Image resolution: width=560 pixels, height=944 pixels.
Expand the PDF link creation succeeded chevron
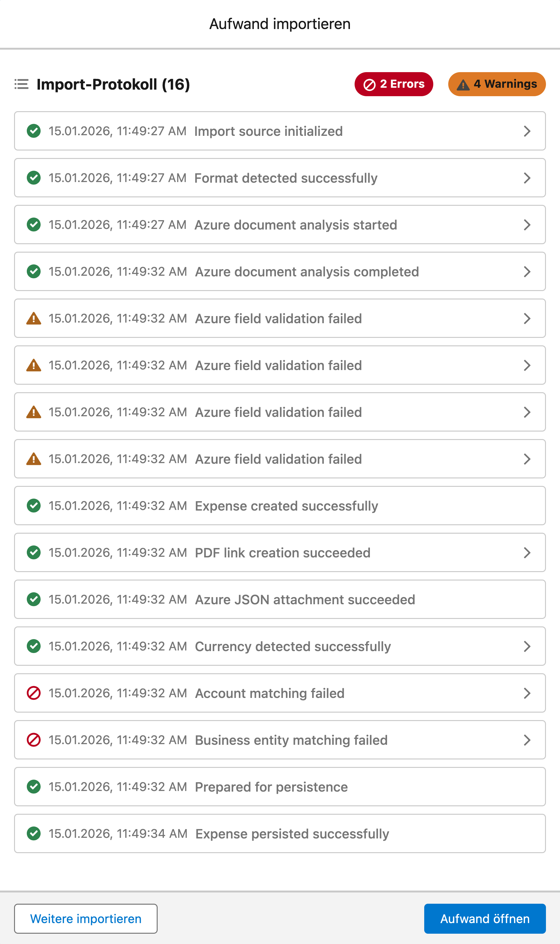click(527, 553)
